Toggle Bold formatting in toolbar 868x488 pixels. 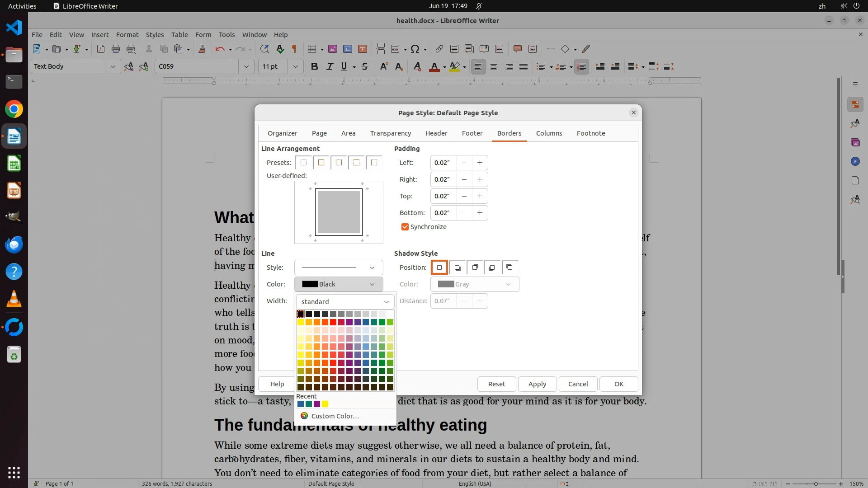(315, 66)
